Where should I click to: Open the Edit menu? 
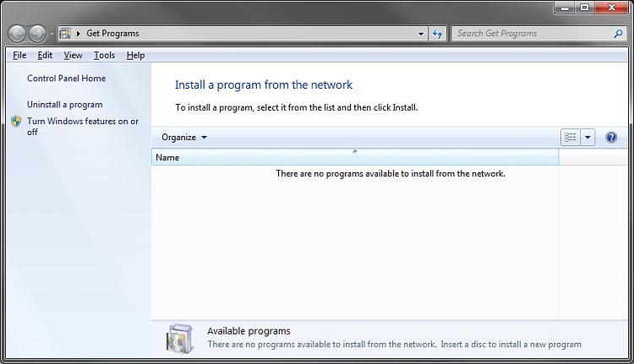[x=45, y=56]
